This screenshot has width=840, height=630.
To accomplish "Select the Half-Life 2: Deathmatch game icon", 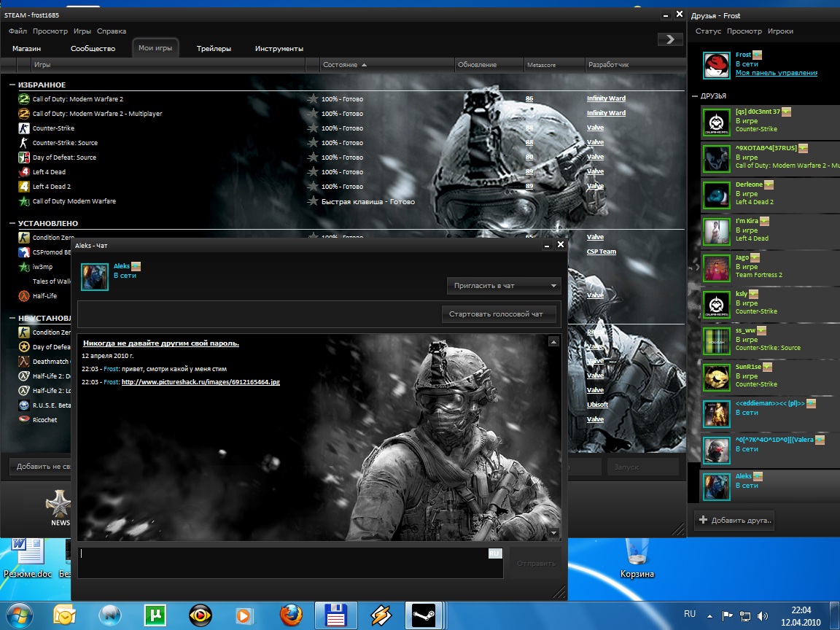I will point(23,376).
